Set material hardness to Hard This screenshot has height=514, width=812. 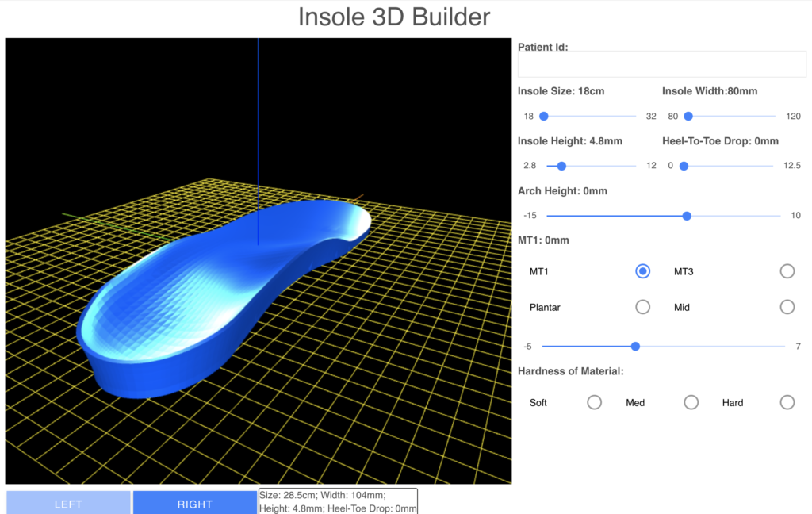[787, 402]
